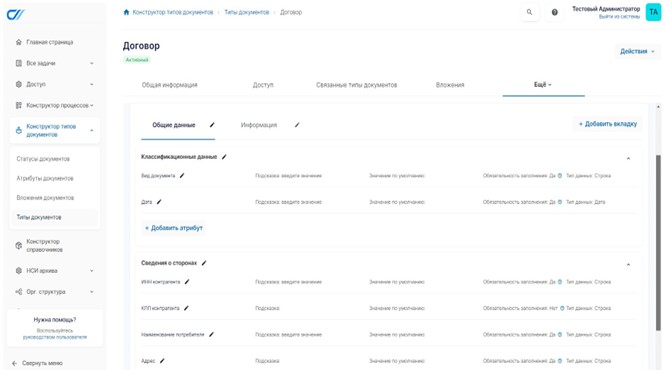
Task: Open the help question mark icon
Action: coord(554,12)
